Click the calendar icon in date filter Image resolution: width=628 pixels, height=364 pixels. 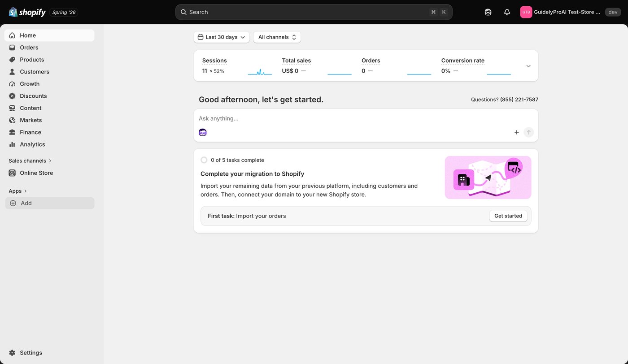tap(201, 37)
